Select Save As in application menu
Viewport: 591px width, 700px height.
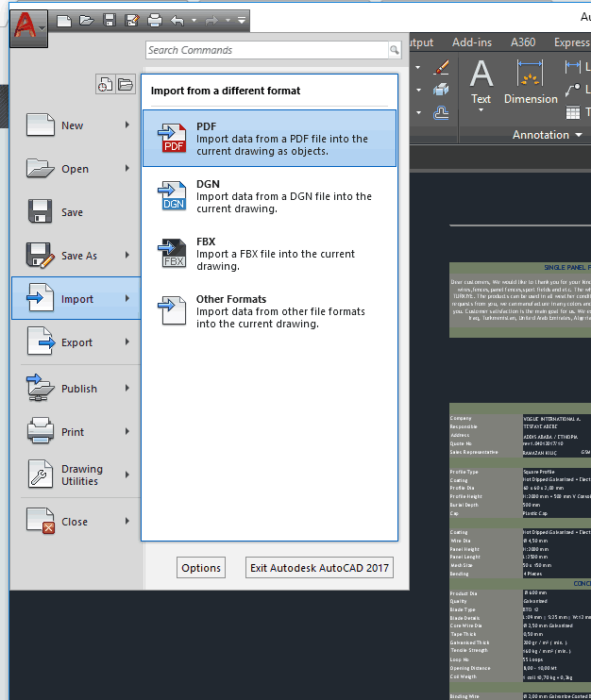click(76, 256)
